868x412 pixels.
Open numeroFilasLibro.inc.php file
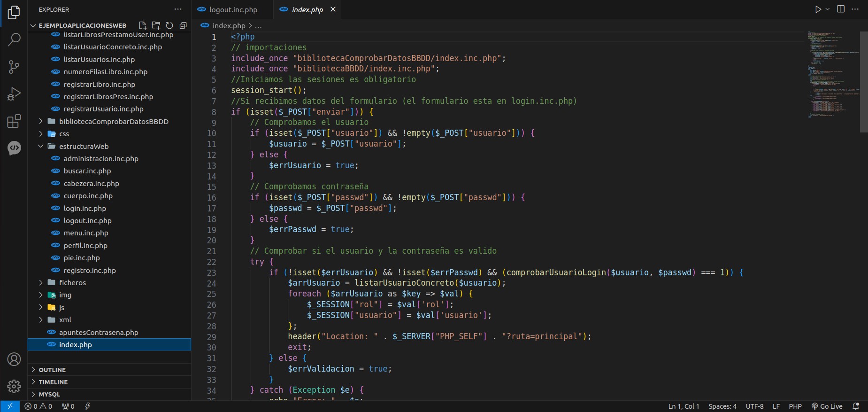pyautogui.click(x=109, y=72)
